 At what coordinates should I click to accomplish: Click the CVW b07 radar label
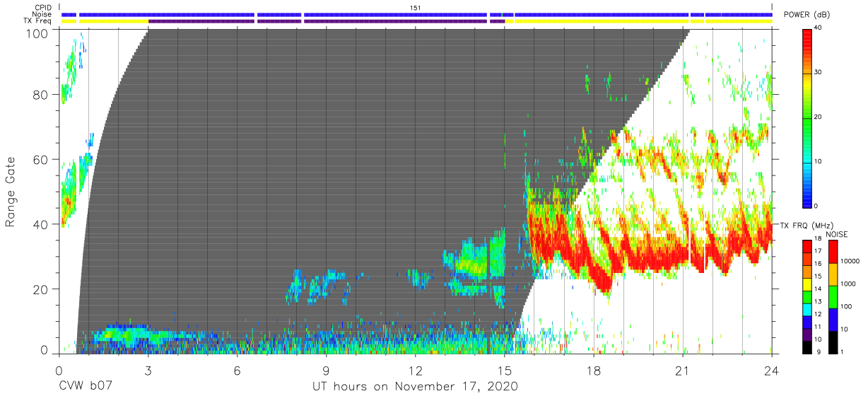(86, 386)
